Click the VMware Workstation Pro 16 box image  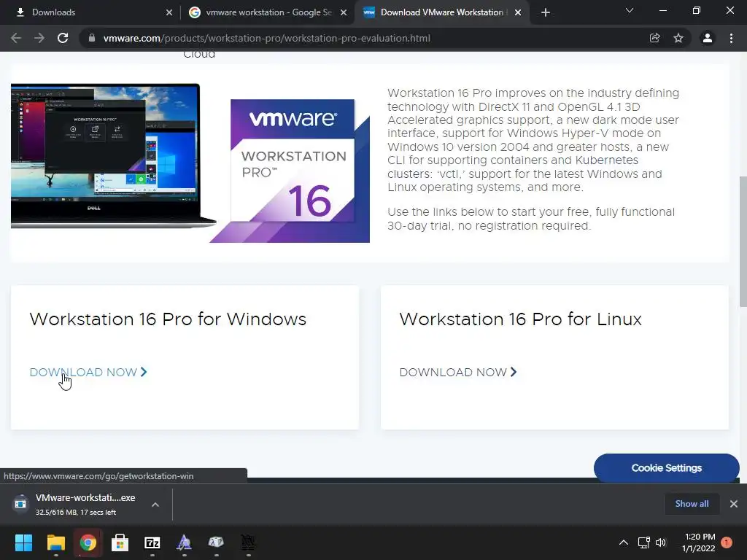290,171
